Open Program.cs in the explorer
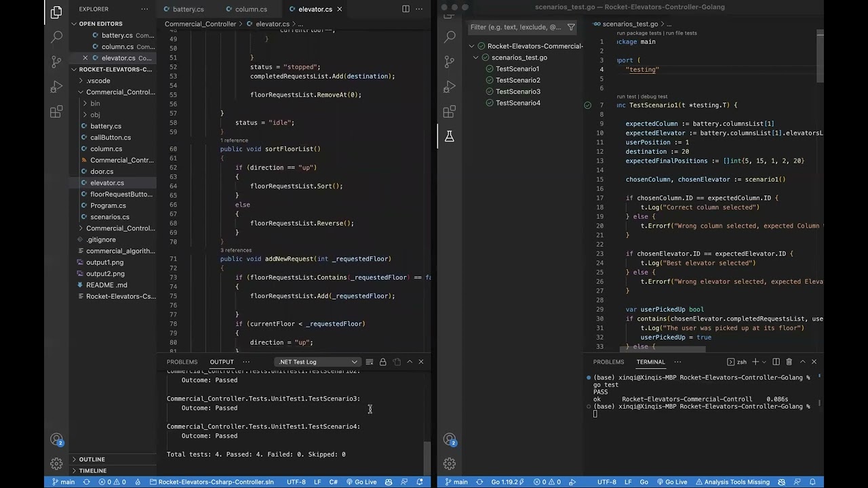This screenshot has height=488, width=868. point(108,205)
